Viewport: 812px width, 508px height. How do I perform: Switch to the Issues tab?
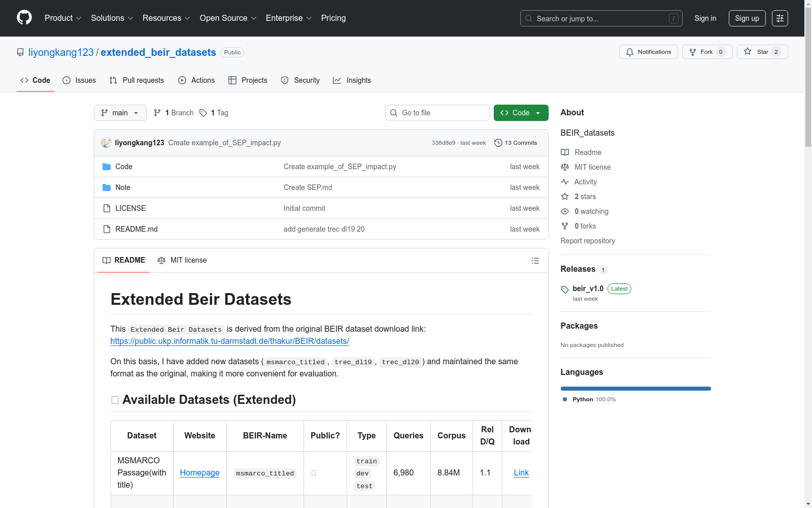79,80
